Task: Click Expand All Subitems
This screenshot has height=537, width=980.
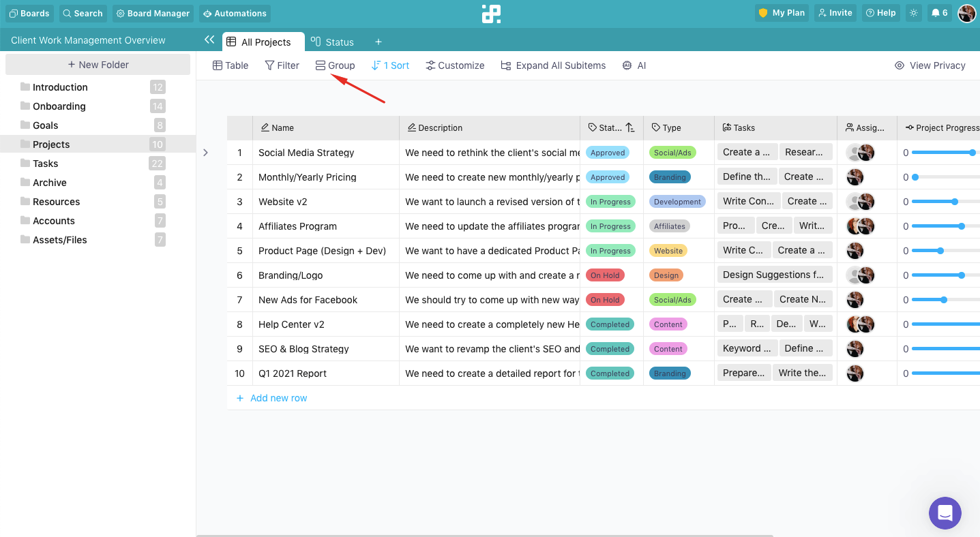Action: pos(553,65)
